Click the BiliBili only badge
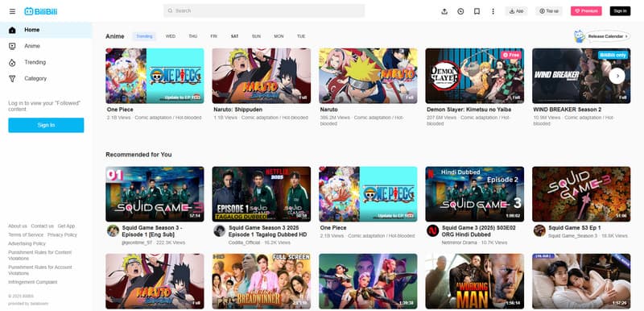The width and height of the screenshot is (644, 311). point(613,55)
